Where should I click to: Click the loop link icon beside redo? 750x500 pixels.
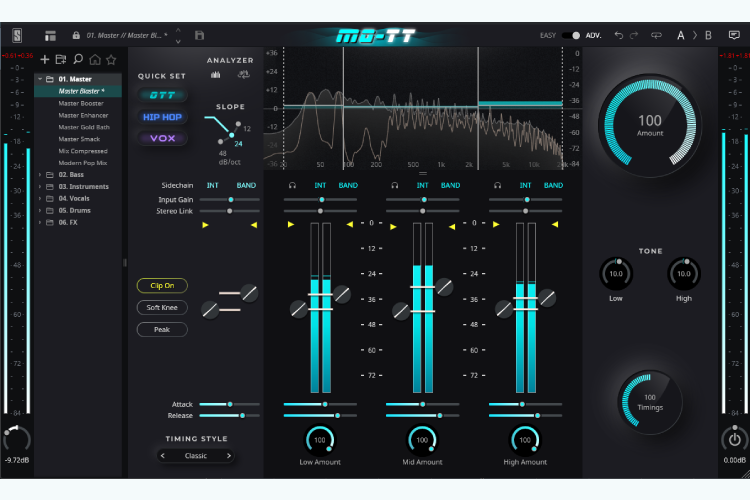pyautogui.click(x=656, y=35)
